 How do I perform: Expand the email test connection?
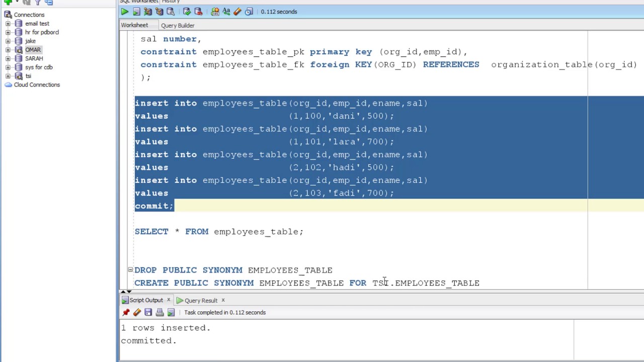[x=8, y=24]
